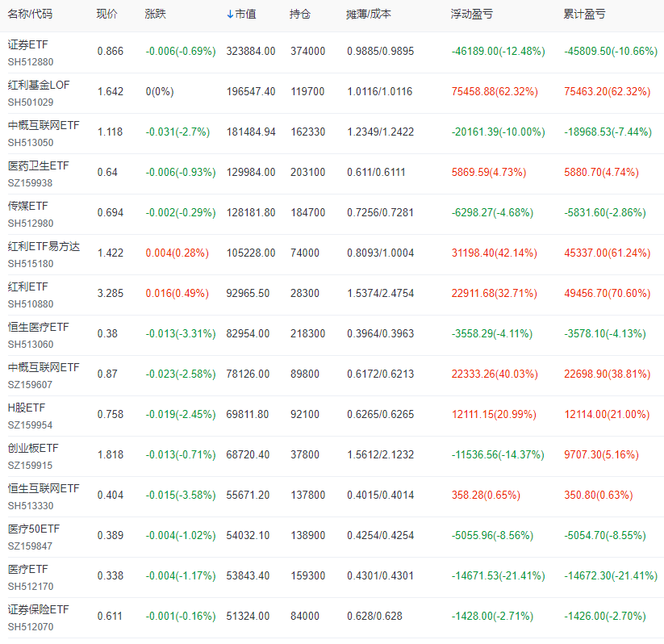
Task: Click current price 0.611
Action: coord(110,616)
